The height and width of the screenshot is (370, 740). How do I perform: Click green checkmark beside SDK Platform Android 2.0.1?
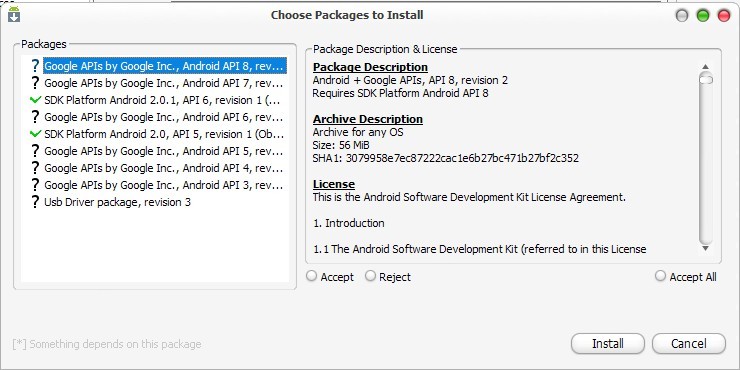[x=35, y=100]
